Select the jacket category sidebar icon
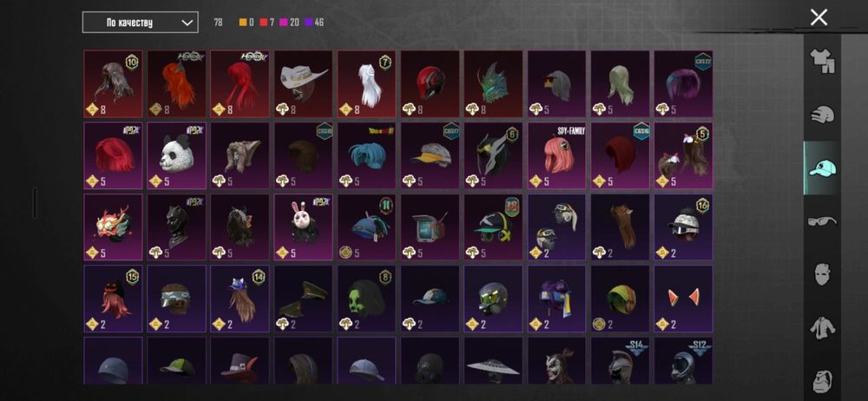The image size is (868, 401). 822,328
